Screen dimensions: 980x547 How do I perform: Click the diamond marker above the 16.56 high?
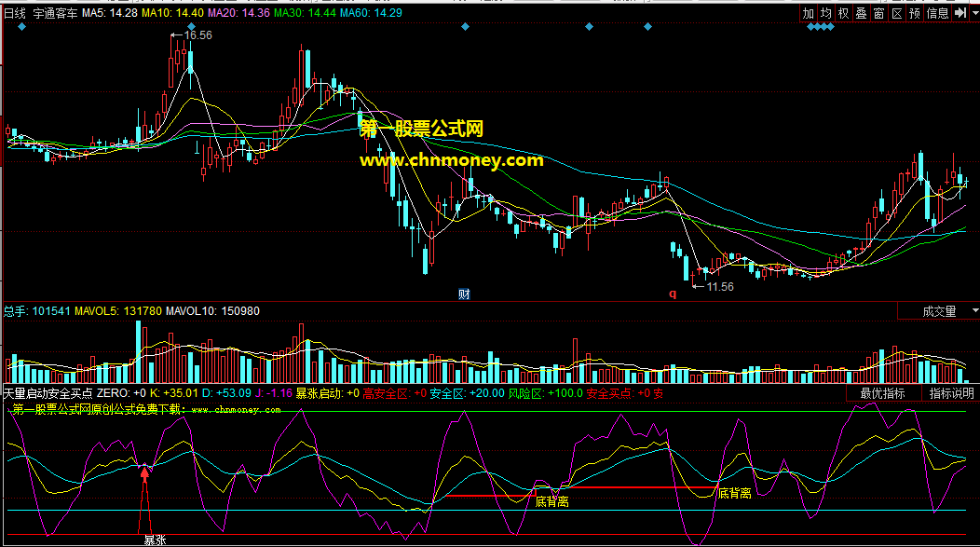(x=191, y=27)
